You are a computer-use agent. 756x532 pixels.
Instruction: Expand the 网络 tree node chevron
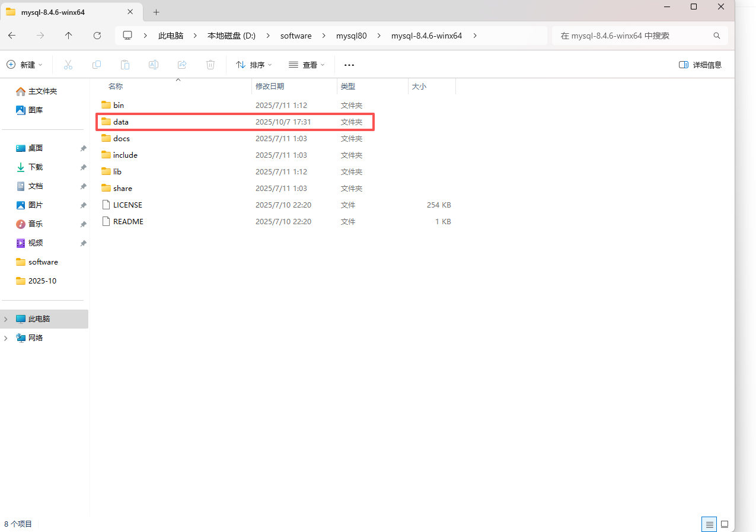click(6, 338)
